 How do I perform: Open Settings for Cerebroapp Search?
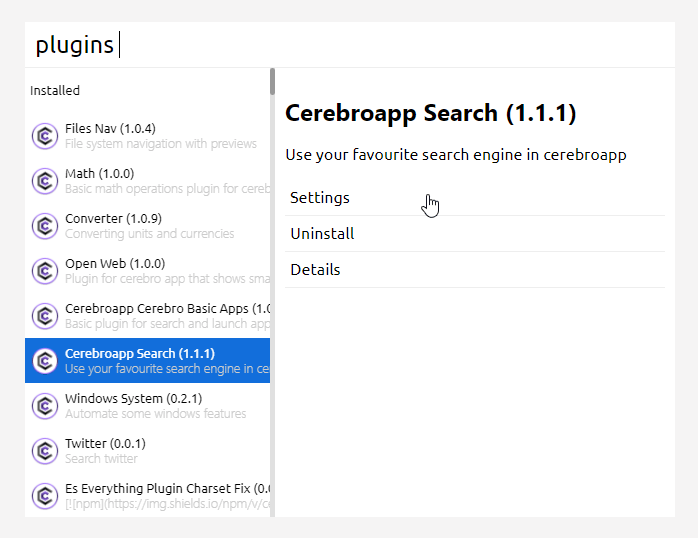point(475,198)
